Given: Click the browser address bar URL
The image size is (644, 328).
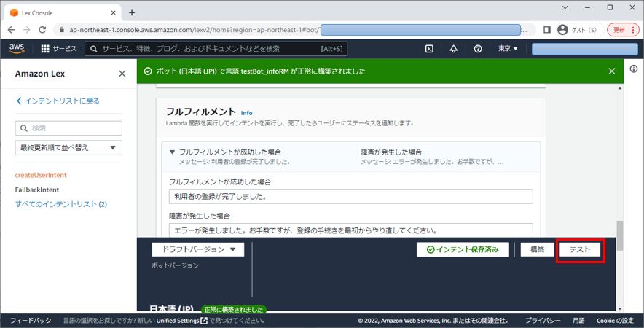Looking at the screenshot, I should [x=194, y=30].
